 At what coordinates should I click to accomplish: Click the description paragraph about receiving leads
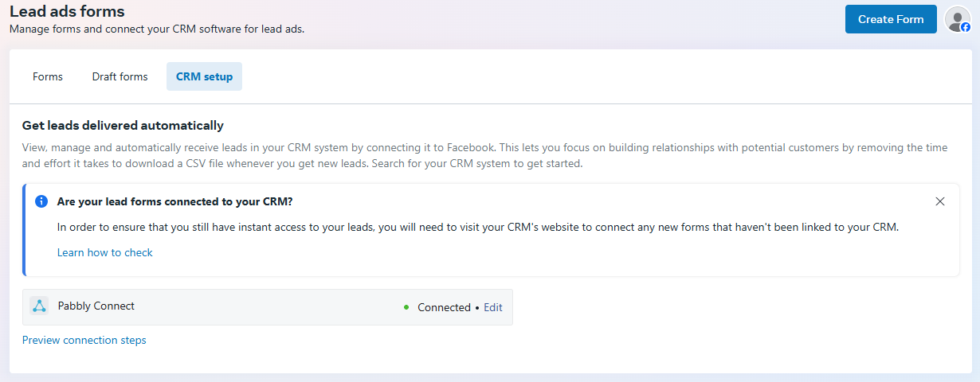[x=485, y=156]
